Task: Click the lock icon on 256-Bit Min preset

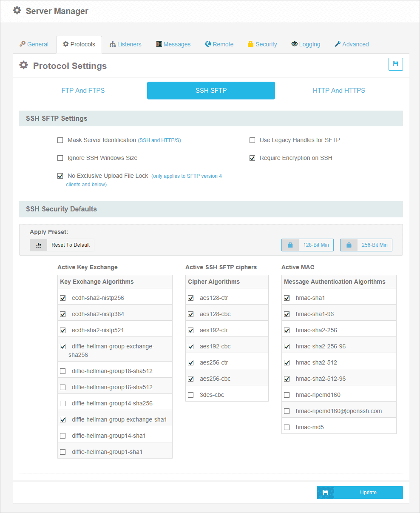Action: (x=349, y=245)
